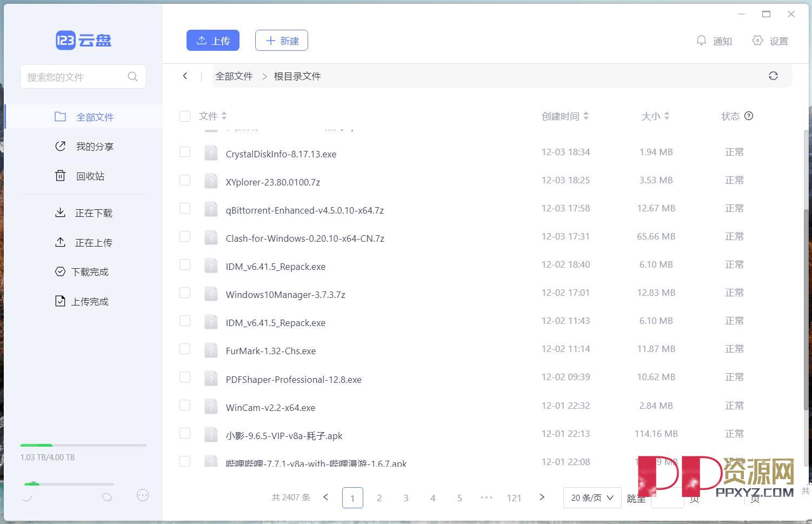812x524 pixels.
Task: Go to next page with right chevron
Action: [x=542, y=497]
